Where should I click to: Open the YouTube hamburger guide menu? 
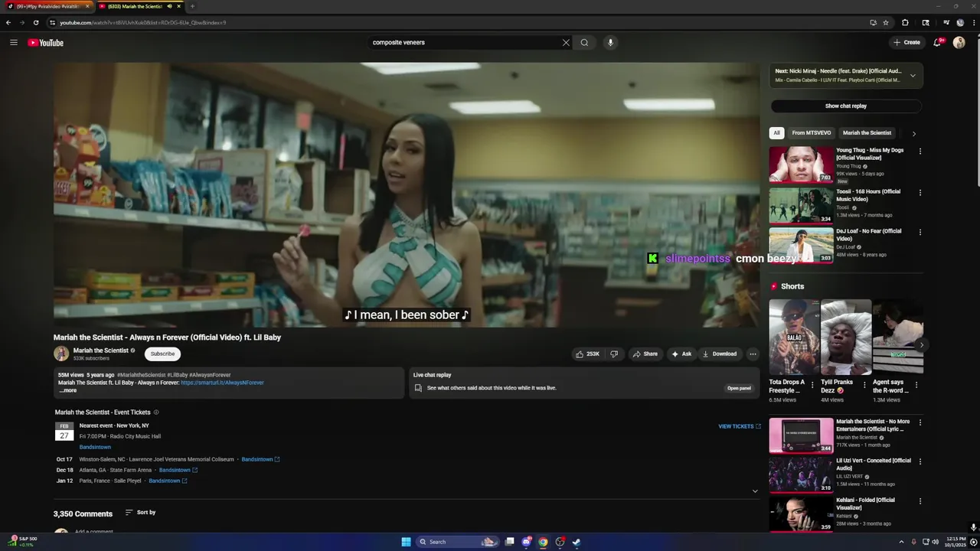[x=14, y=43]
